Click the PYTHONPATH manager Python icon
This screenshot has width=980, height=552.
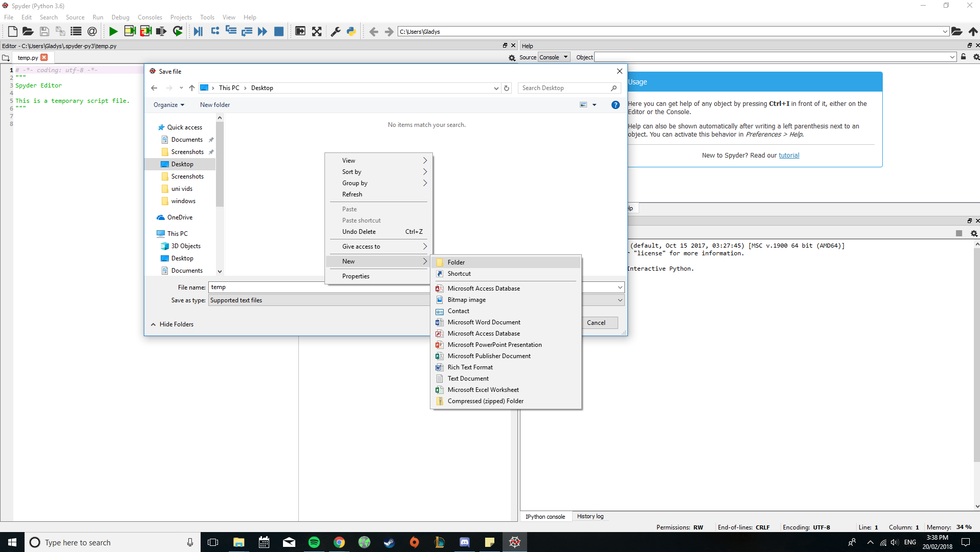[351, 31]
